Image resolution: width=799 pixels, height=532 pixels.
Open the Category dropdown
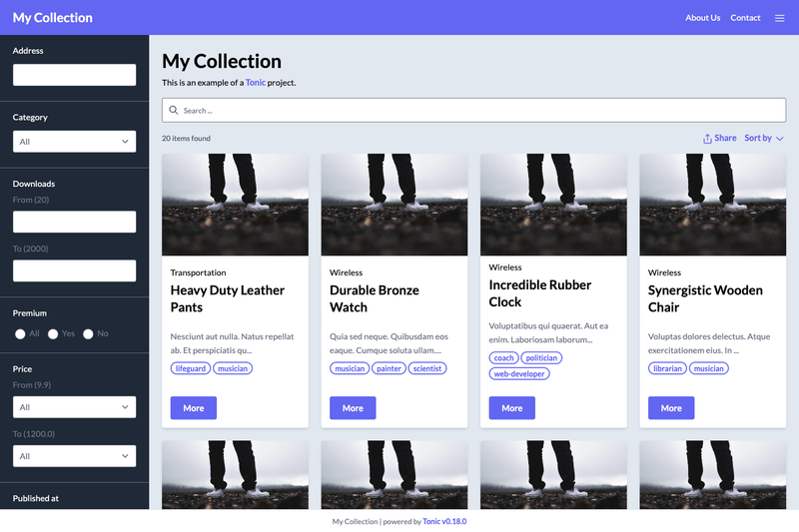[x=74, y=142]
